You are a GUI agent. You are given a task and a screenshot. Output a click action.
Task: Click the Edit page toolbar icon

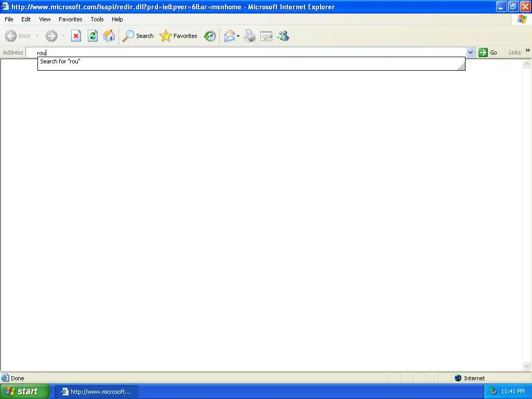(267, 36)
